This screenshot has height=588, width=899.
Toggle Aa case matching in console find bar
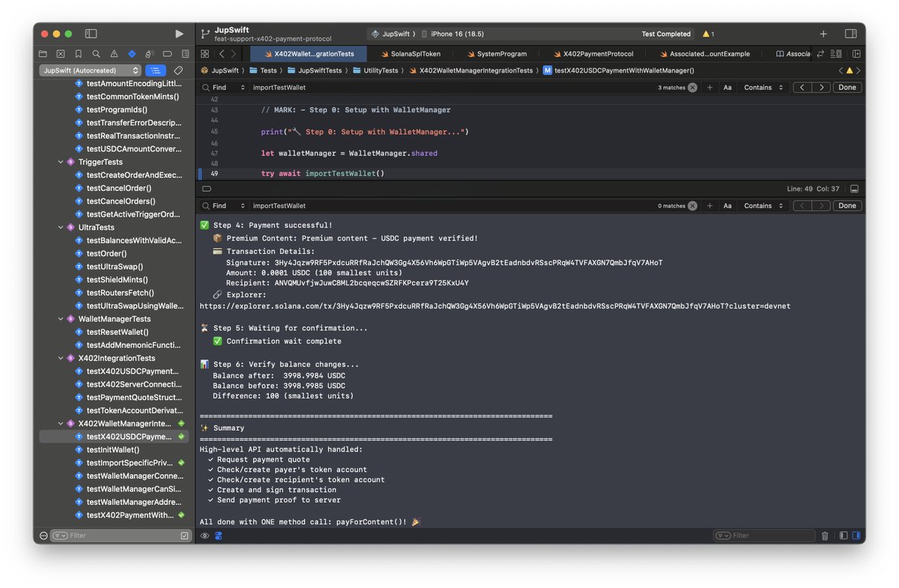(727, 205)
